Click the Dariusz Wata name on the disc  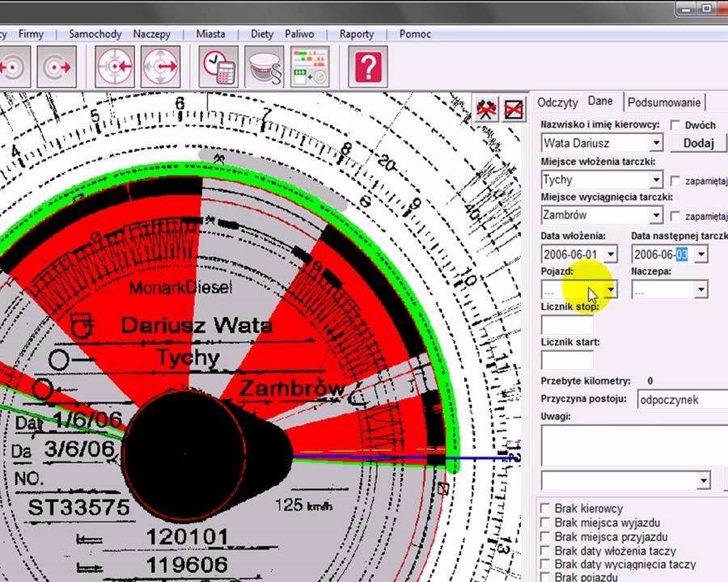click(197, 325)
